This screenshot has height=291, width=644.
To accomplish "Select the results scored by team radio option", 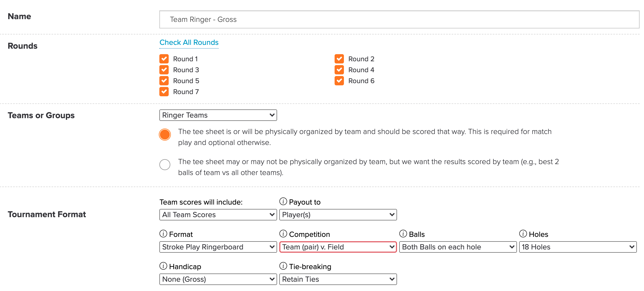I will (165, 165).
